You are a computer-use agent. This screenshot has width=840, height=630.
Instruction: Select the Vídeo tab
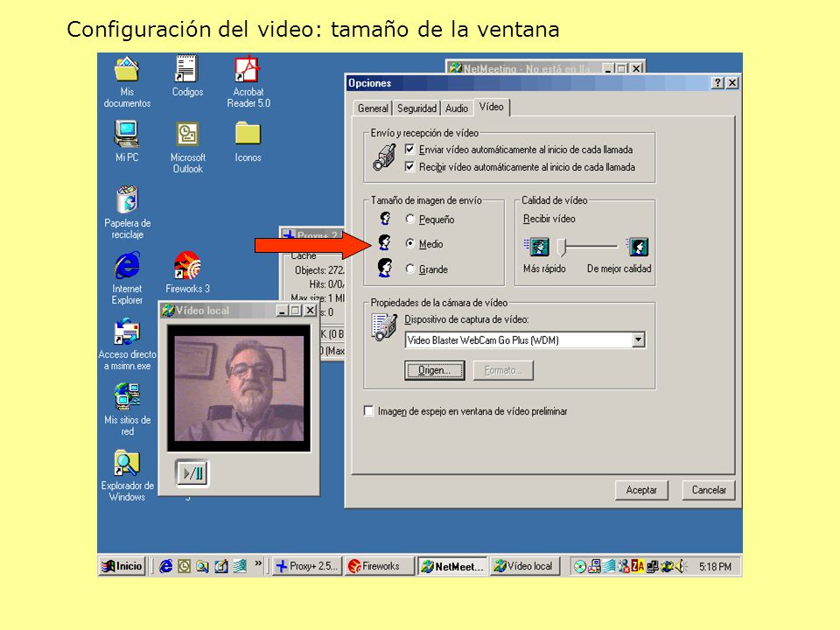click(491, 107)
